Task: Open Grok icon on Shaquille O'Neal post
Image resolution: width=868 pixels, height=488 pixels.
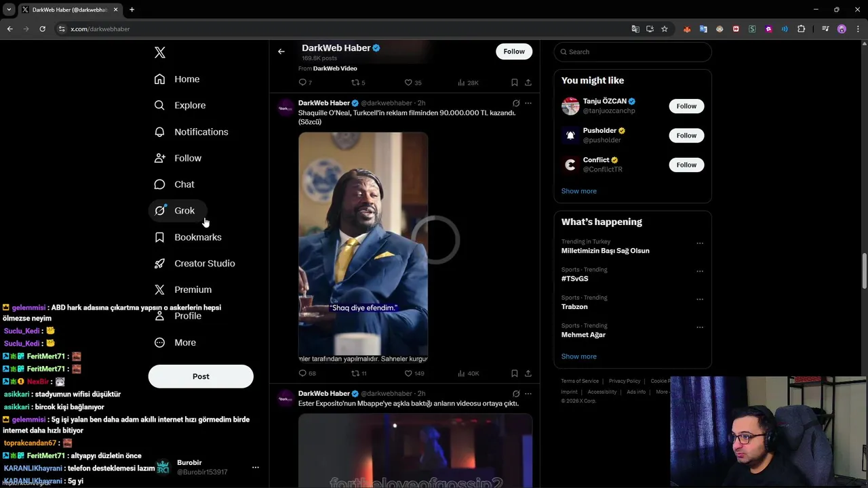Action: 516,104
